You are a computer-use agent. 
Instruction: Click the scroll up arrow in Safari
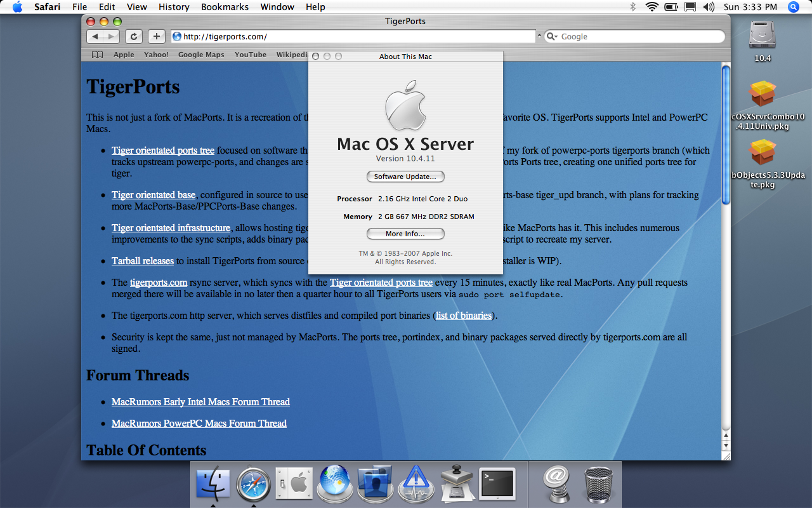[x=726, y=434]
